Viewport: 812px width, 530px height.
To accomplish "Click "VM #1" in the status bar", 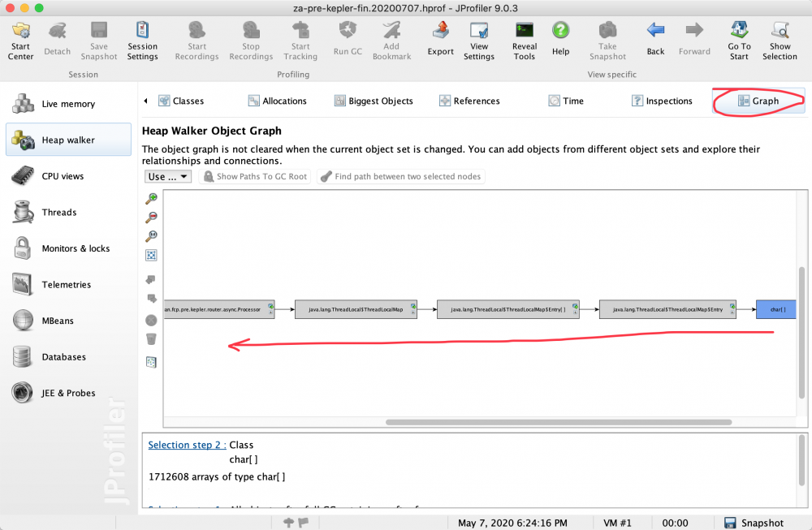I will point(617,523).
